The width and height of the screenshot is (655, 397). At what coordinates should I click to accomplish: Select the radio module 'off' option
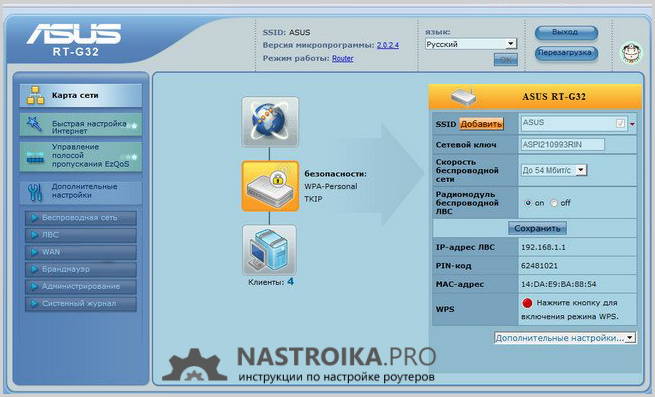554,203
